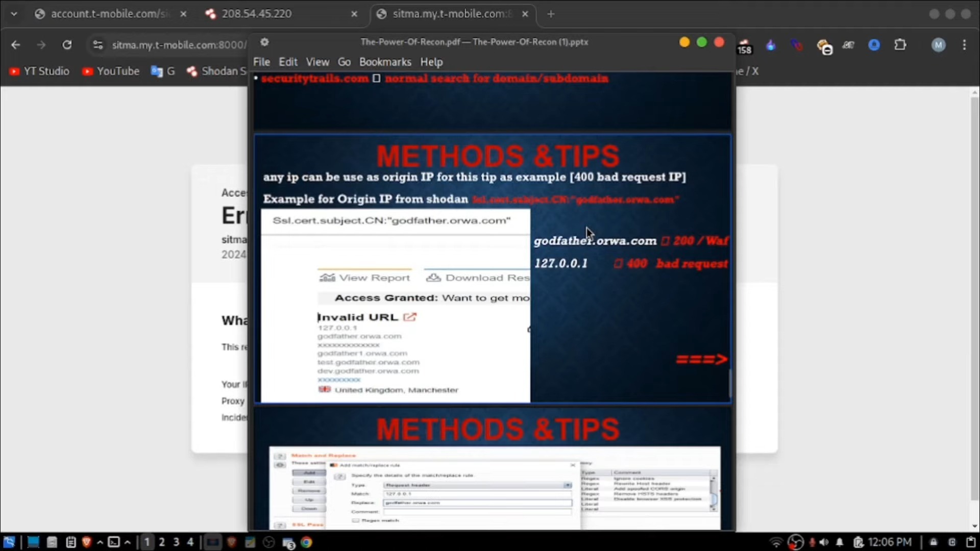
Task: Click the window group with 3 badge in taskbar
Action: 288,543
